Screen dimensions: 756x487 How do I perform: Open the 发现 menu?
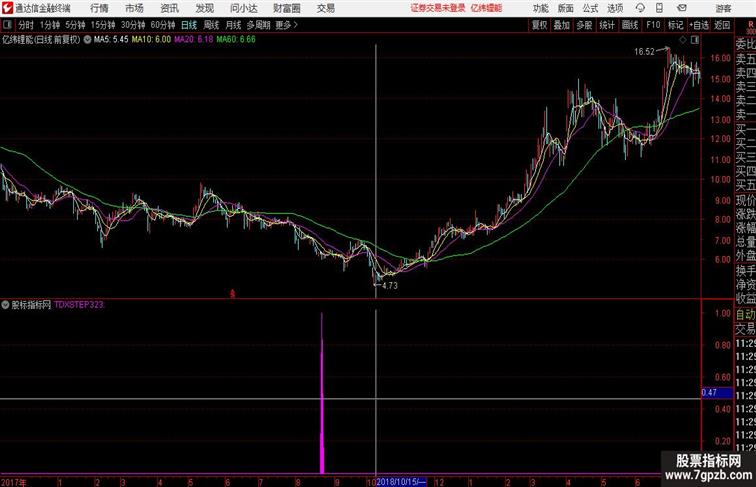(x=204, y=8)
